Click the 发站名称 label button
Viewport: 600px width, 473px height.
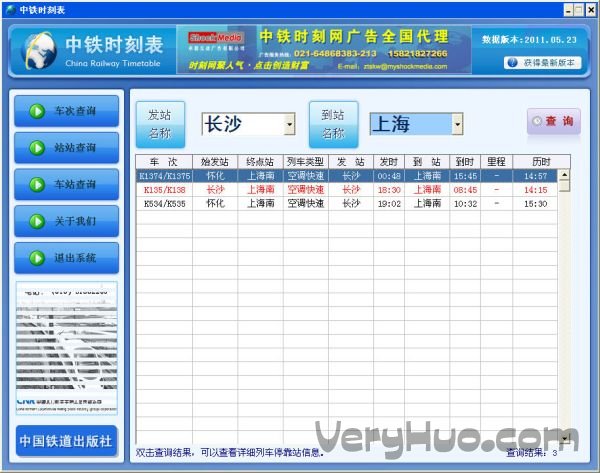tap(160, 124)
